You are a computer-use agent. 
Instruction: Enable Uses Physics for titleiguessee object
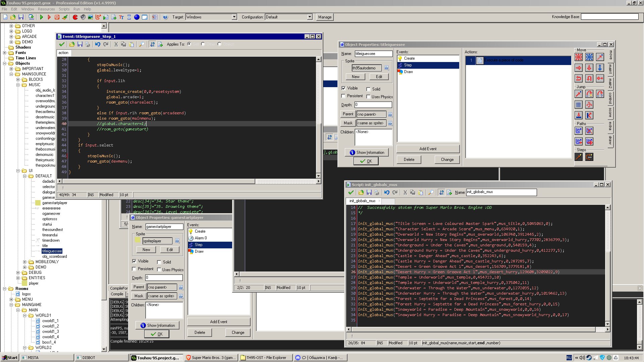point(368,97)
